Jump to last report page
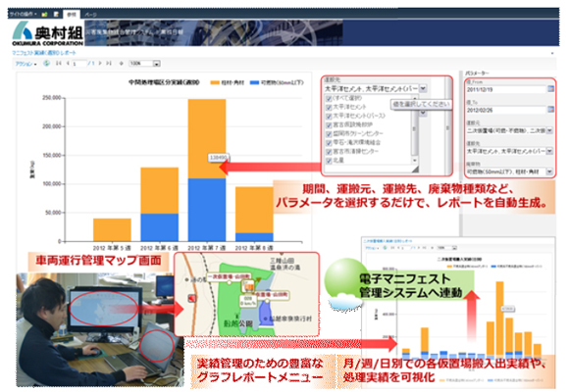Screen dimensions: 569x392 pyautogui.click(x=109, y=63)
